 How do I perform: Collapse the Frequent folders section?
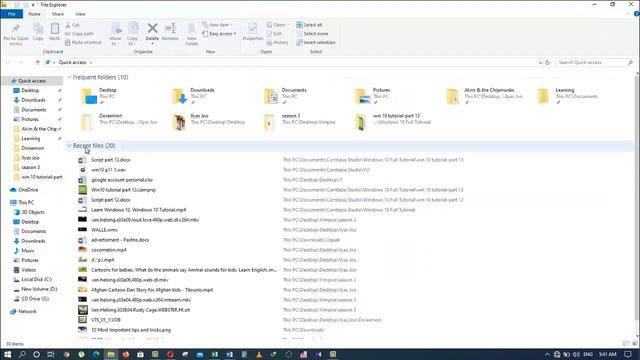pos(69,77)
